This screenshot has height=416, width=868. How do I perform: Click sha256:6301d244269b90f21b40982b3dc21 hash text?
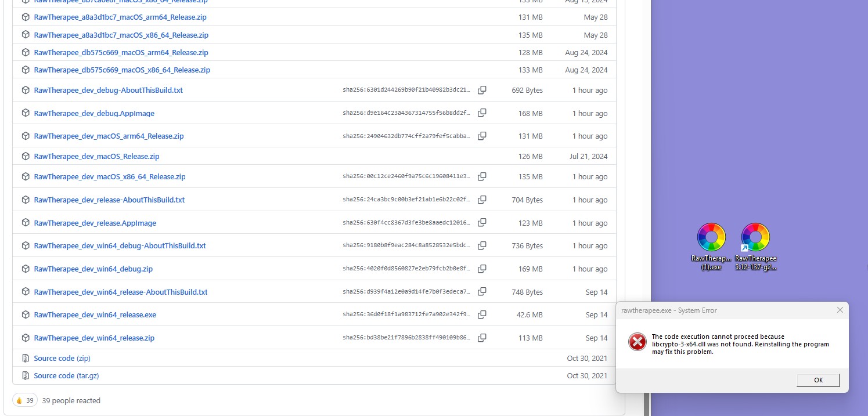coord(406,91)
